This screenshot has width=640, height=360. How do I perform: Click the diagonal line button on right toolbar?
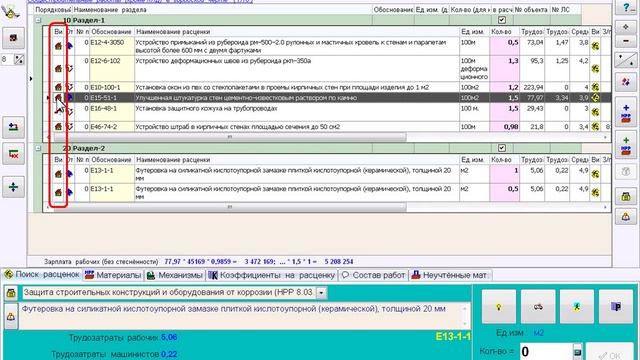[626, 60]
